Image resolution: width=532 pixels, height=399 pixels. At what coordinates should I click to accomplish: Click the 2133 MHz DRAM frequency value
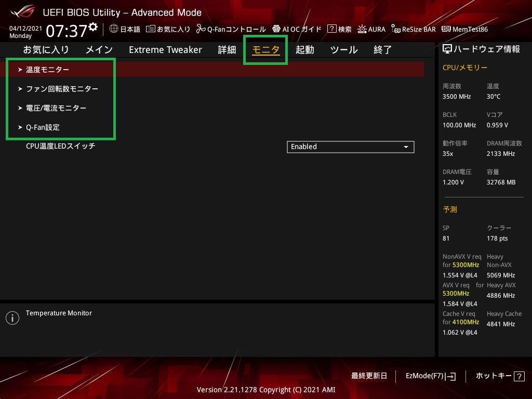[501, 154]
